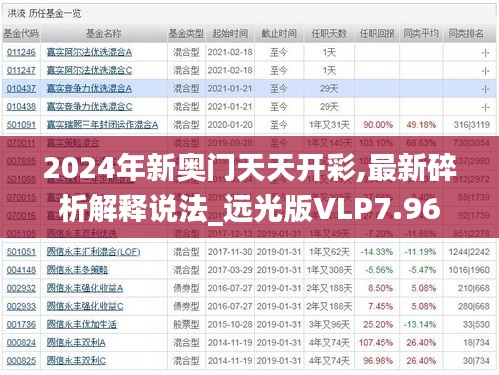This screenshot has width=499, height=375.
Task: Select ranking cell 30|734
Action: 476,361
